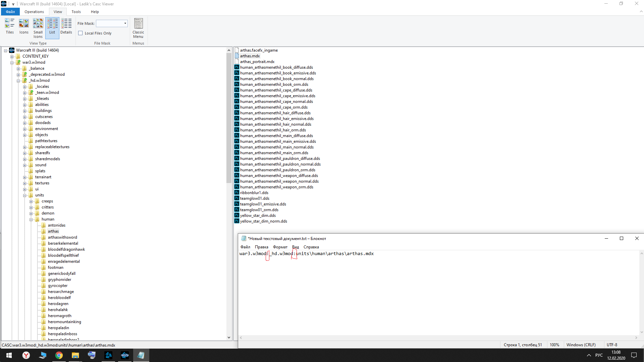Expand the CONTENT_KEY tree node
The width and height of the screenshot is (644, 362).
click(12, 57)
